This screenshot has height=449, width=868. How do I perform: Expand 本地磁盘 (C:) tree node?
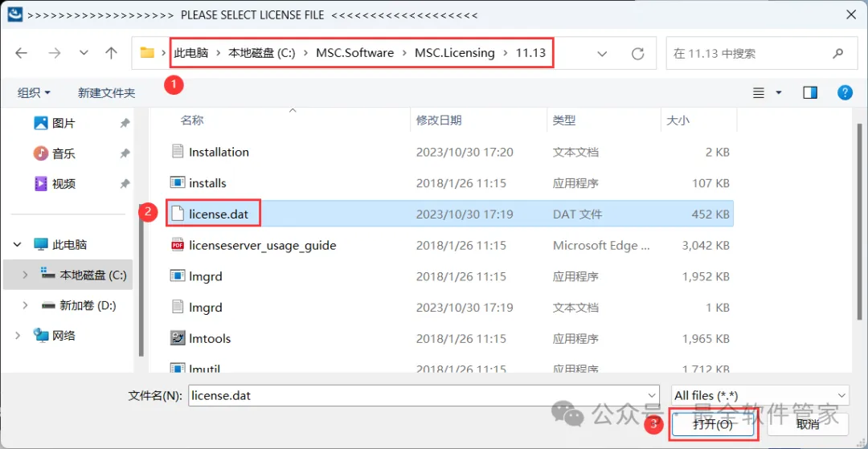(26, 275)
